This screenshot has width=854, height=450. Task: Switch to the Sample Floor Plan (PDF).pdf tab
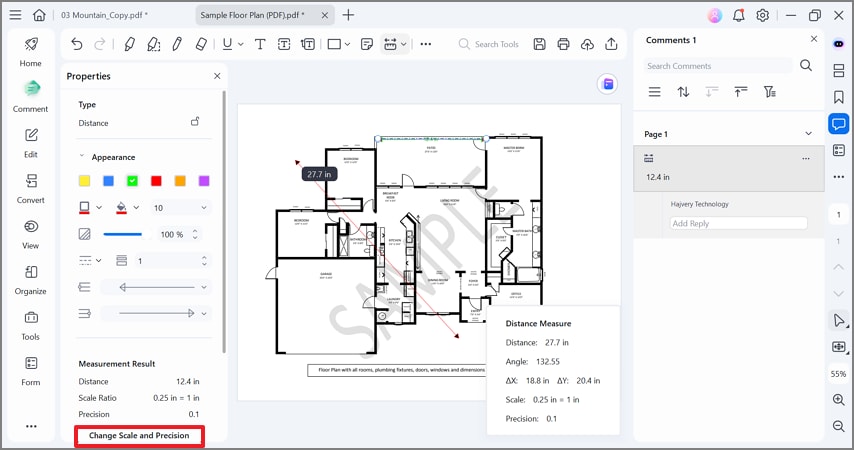coord(253,15)
